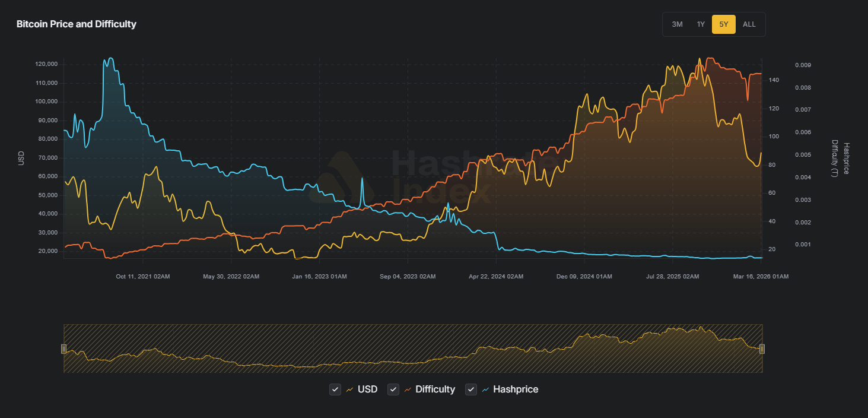Select the 3M time range

(677, 24)
